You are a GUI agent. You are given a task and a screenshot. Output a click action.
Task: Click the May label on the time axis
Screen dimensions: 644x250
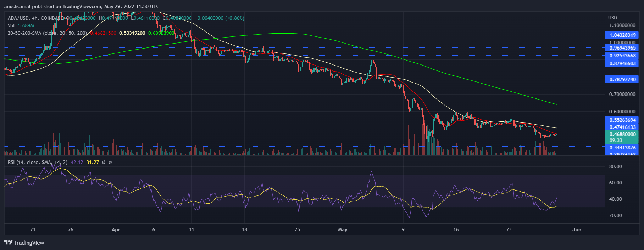343,229
